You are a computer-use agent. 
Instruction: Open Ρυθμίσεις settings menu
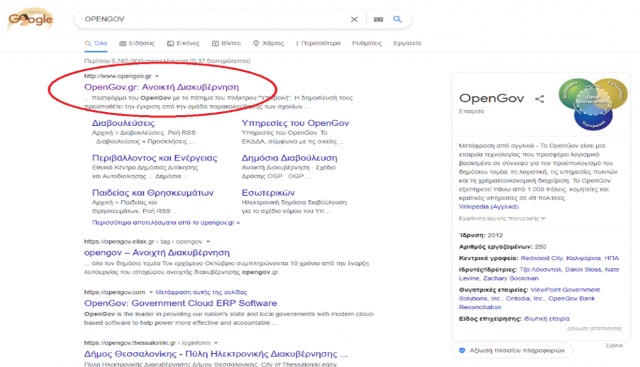(x=367, y=43)
